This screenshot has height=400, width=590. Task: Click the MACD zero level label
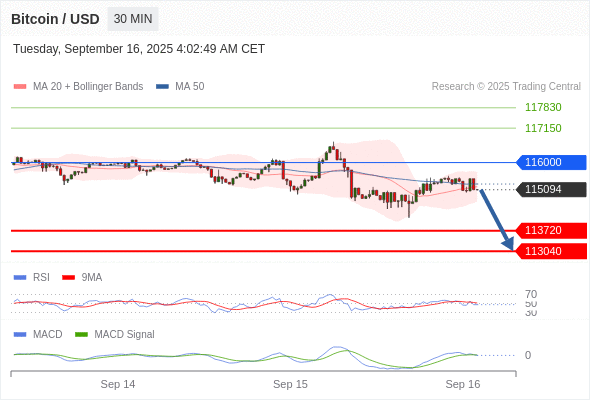(528, 355)
